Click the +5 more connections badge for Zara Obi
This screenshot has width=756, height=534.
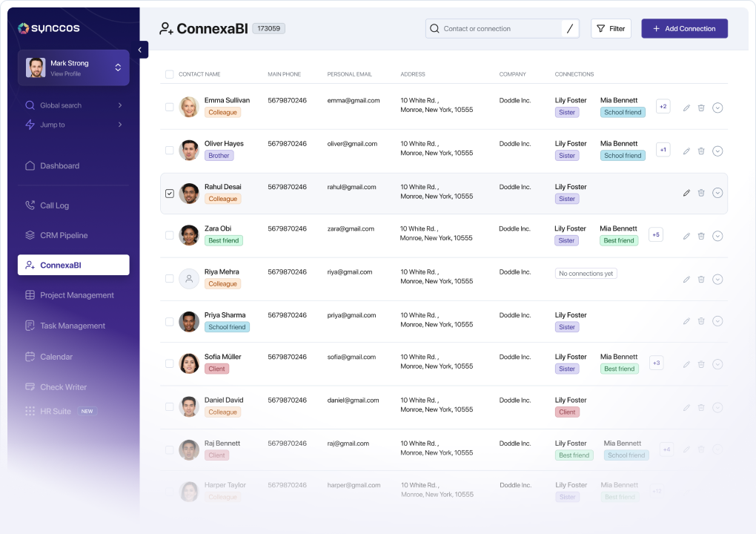point(655,235)
